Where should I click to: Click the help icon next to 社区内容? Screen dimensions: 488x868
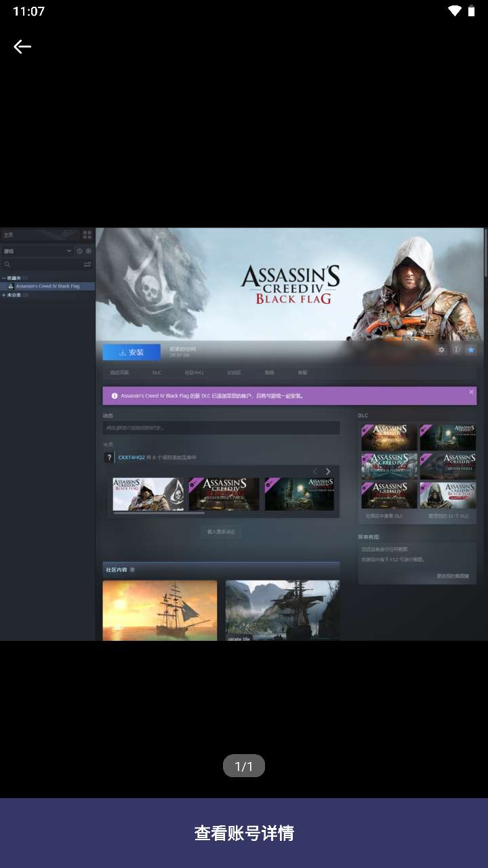(132, 570)
